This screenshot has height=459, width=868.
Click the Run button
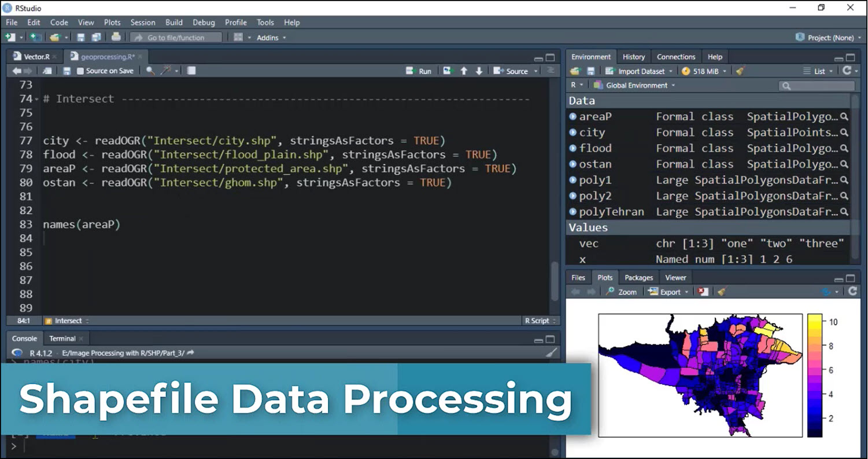(419, 71)
